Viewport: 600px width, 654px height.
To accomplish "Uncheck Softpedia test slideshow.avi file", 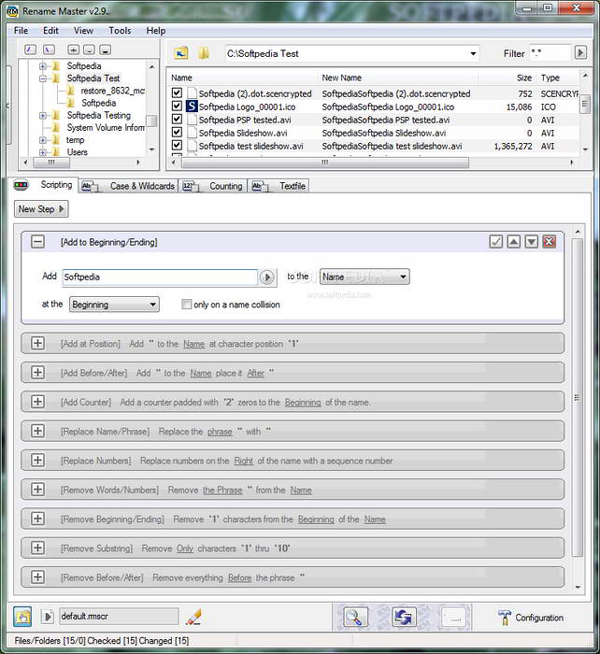I will click(177, 146).
